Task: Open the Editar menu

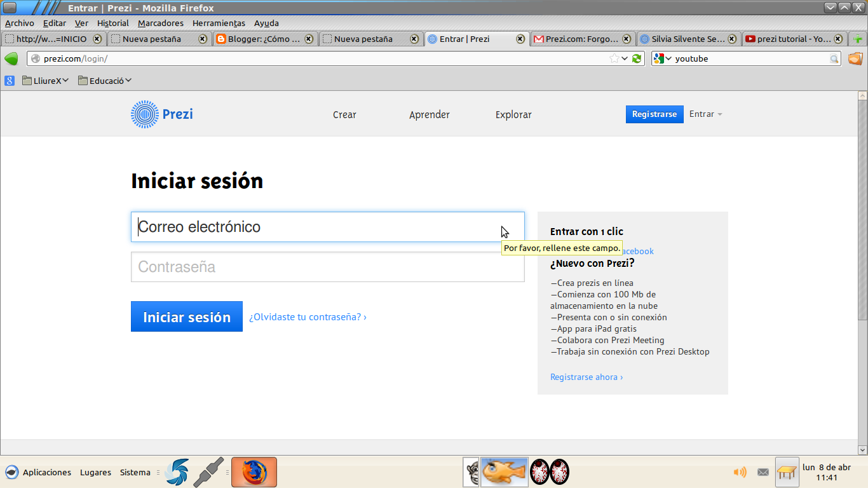Action: (55, 23)
